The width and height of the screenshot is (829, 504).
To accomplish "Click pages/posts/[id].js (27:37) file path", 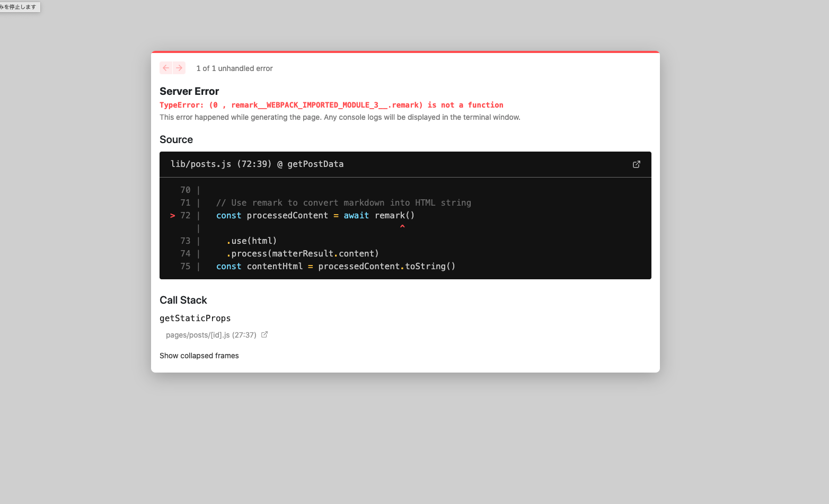I will (211, 335).
